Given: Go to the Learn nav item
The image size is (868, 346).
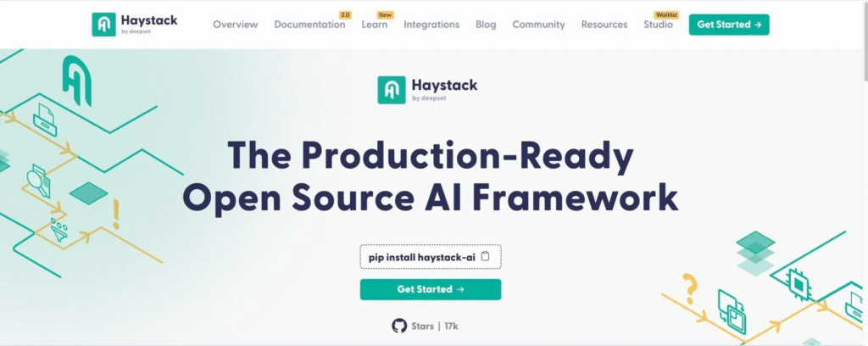Looking at the screenshot, I should pyautogui.click(x=374, y=25).
